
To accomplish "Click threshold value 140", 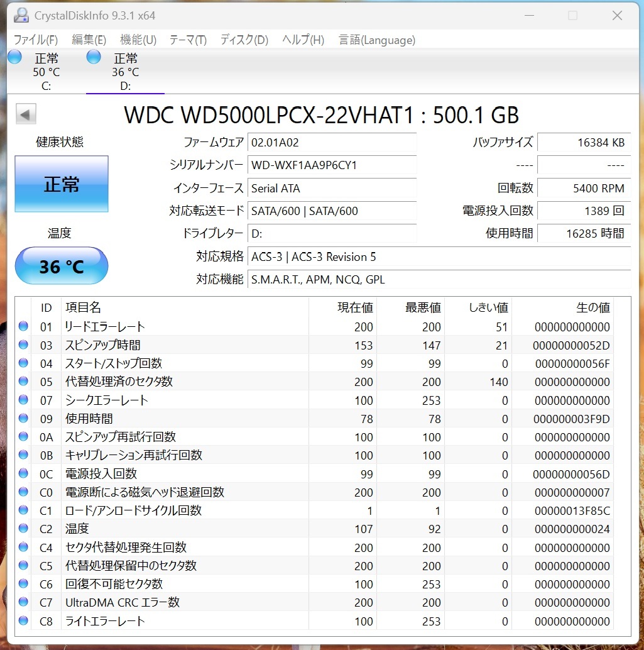I will (498, 382).
